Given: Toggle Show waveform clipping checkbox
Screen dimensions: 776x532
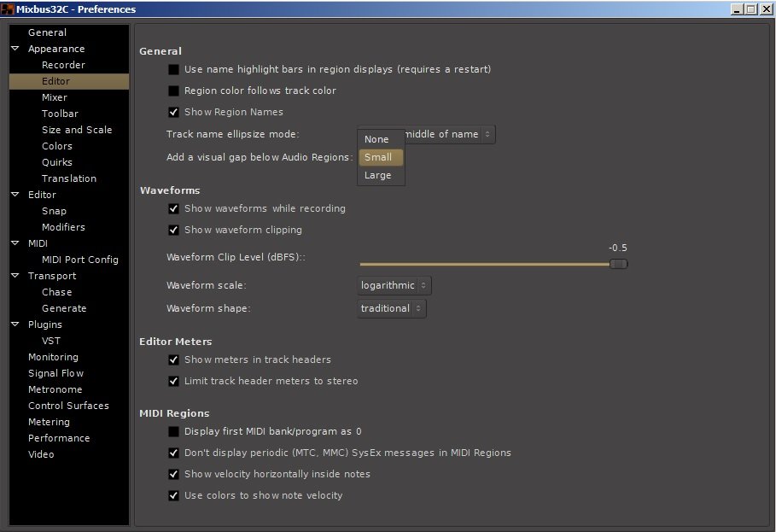Looking at the screenshot, I should pyautogui.click(x=173, y=230).
